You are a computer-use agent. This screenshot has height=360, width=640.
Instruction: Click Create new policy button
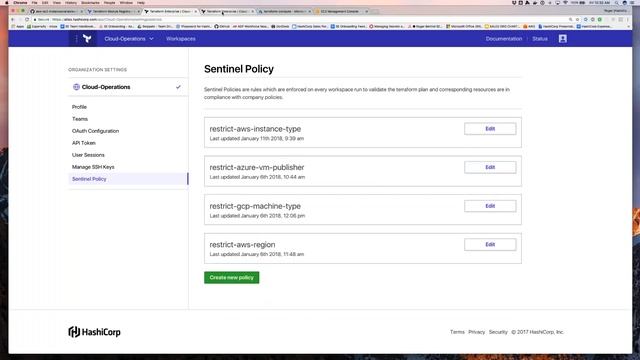coord(231,278)
